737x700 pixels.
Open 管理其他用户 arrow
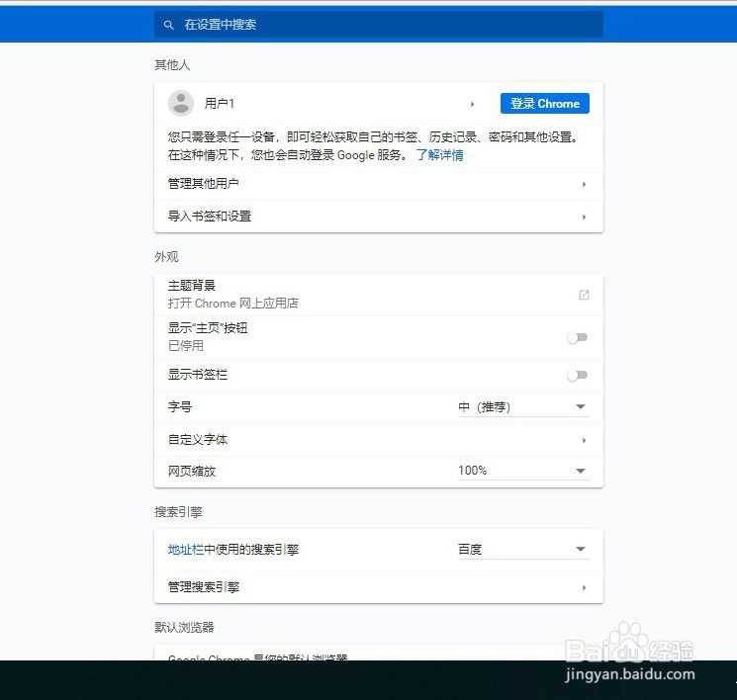[x=584, y=184]
